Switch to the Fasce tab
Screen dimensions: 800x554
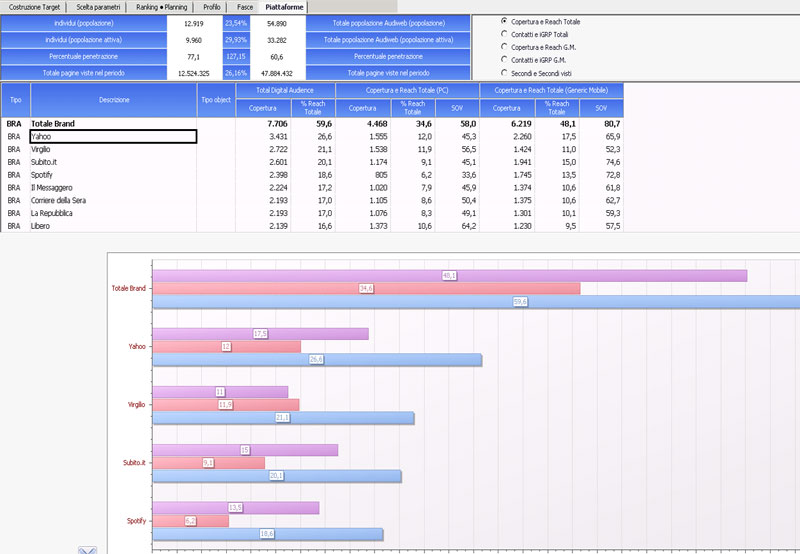(245, 7)
